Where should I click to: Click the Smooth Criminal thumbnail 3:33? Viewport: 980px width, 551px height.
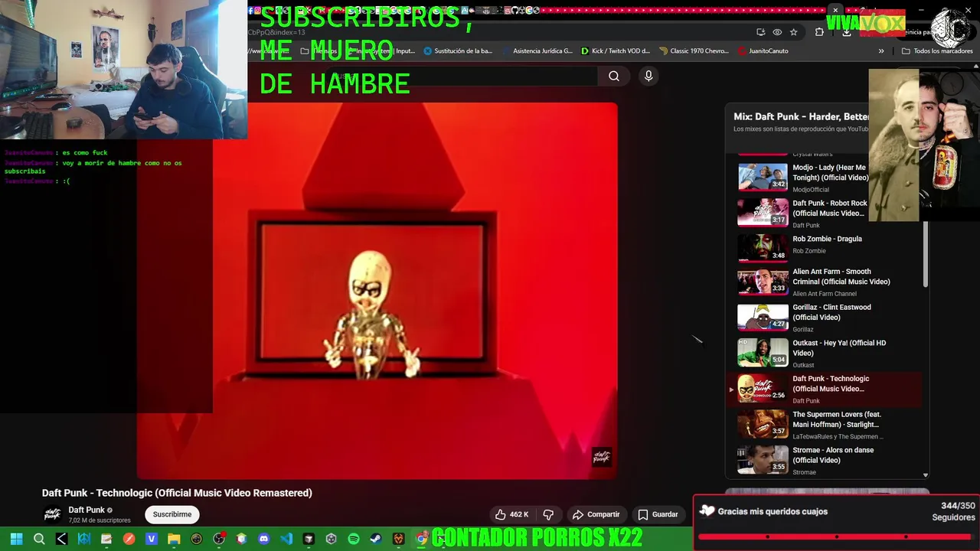coord(763,283)
